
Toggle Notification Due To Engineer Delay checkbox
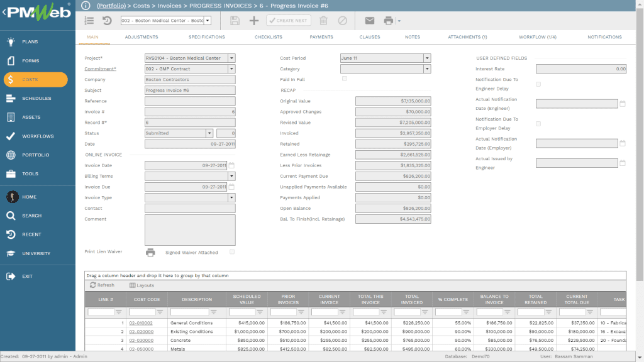tap(538, 84)
